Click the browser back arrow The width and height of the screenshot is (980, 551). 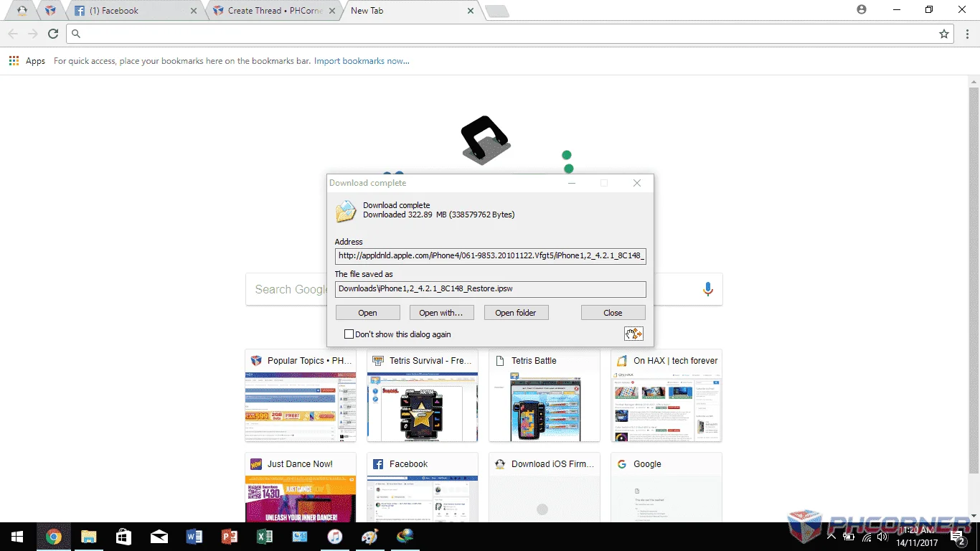click(13, 34)
